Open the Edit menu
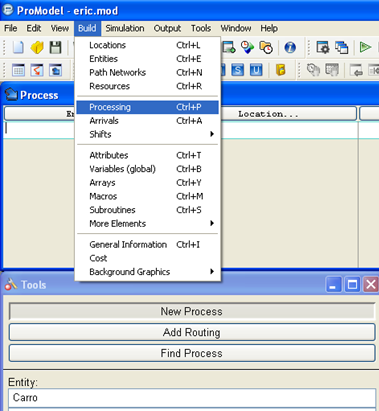This screenshot has height=411, width=379. point(34,28)
